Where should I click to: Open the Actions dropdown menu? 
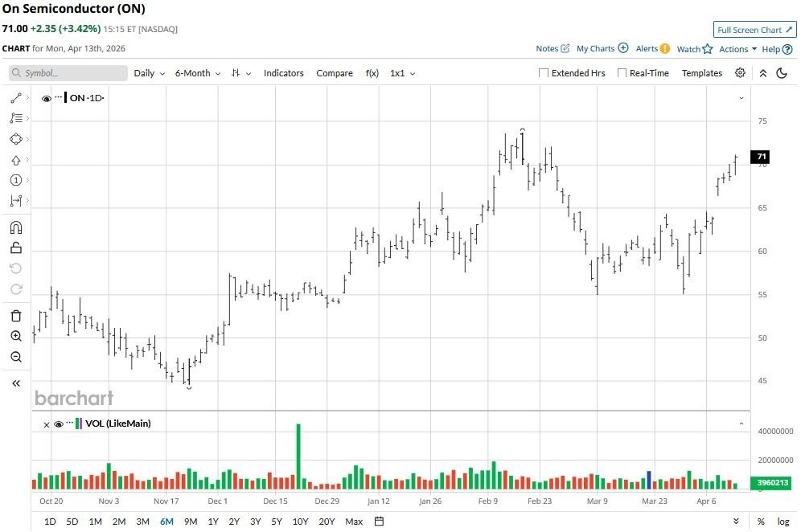click(737, 49)
